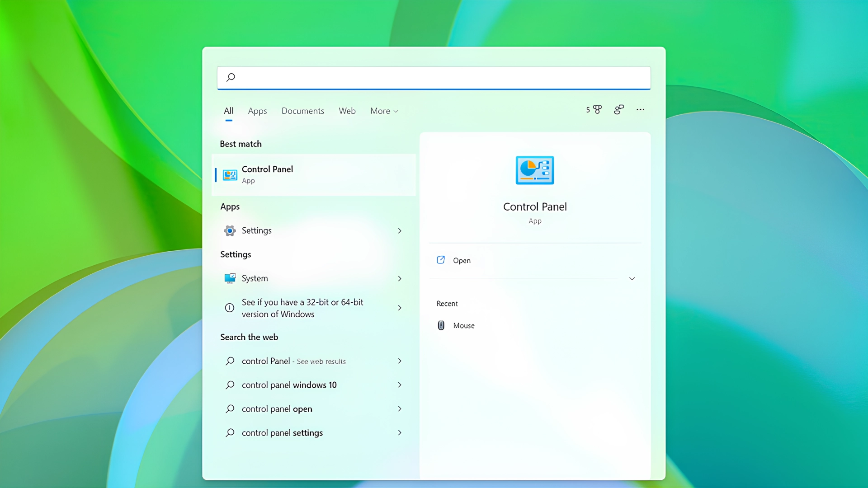Click the info icon beside 32-bit or 64-bit

(x=230, y=308)
